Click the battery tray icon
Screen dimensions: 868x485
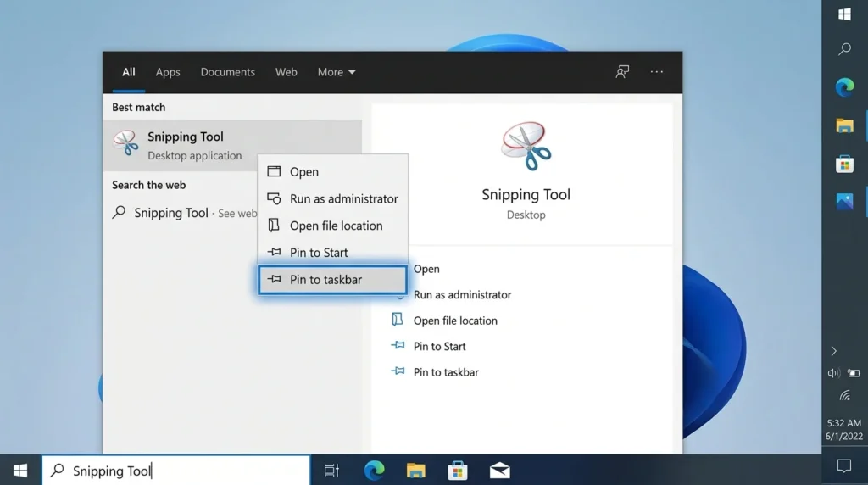tap(854, 373)
